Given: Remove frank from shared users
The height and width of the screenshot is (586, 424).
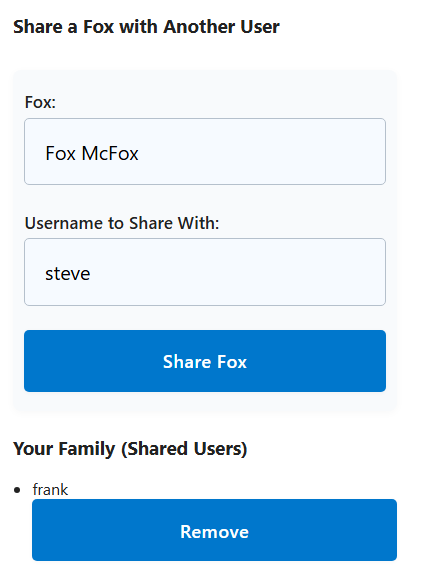Looking at the screenshot, I should 214,530.
